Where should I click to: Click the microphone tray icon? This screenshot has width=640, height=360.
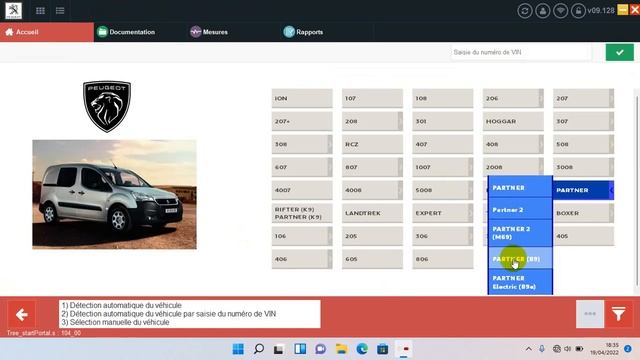[542, 349]
